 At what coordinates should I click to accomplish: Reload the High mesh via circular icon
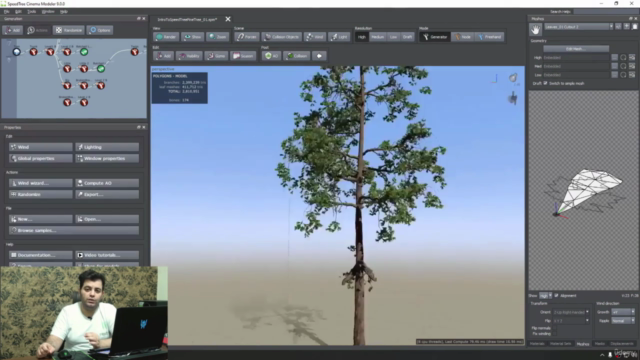(x=623, y=58)
